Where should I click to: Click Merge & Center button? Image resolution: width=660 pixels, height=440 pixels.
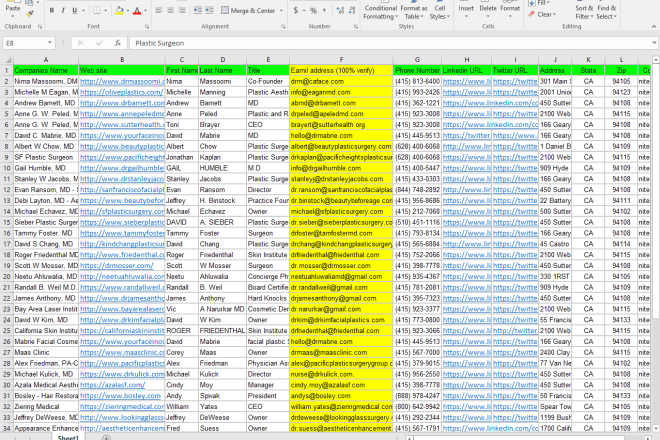tap(248, 11)
